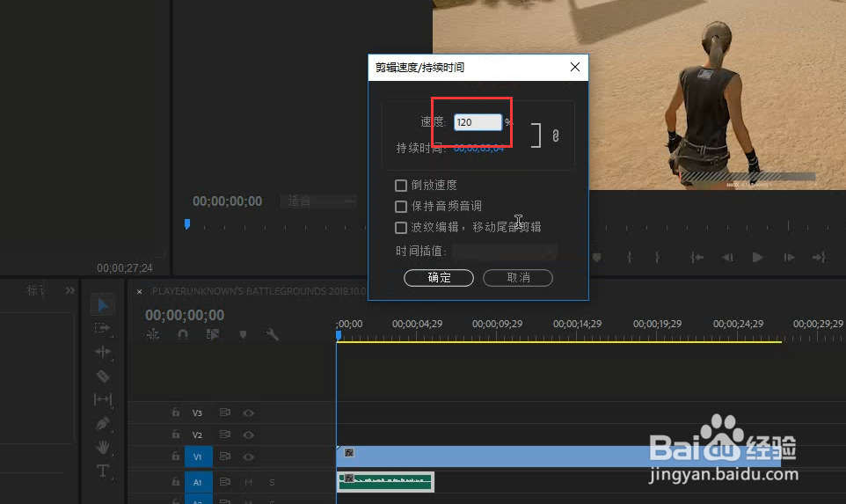
Task: Solo audio track A1
Action: [272, 482]
